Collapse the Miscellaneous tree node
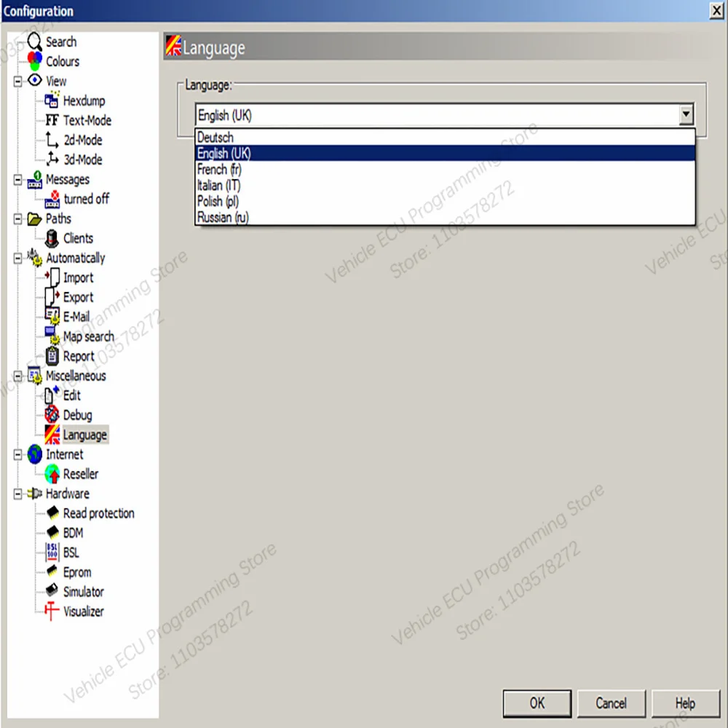This screenshot has width=728, height=728. point(17,376)
